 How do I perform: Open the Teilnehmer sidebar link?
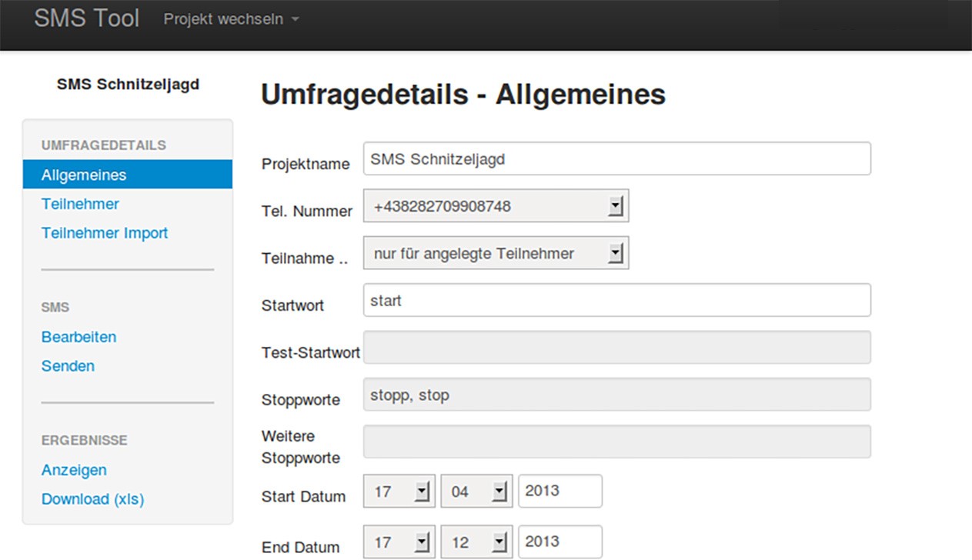80,204
